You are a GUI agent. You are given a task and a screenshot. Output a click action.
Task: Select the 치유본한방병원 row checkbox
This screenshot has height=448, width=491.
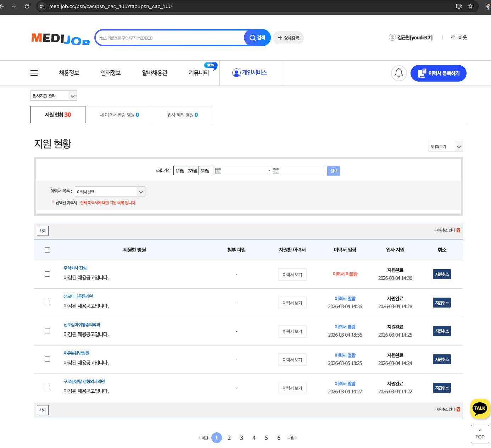[x=47, y=359]
